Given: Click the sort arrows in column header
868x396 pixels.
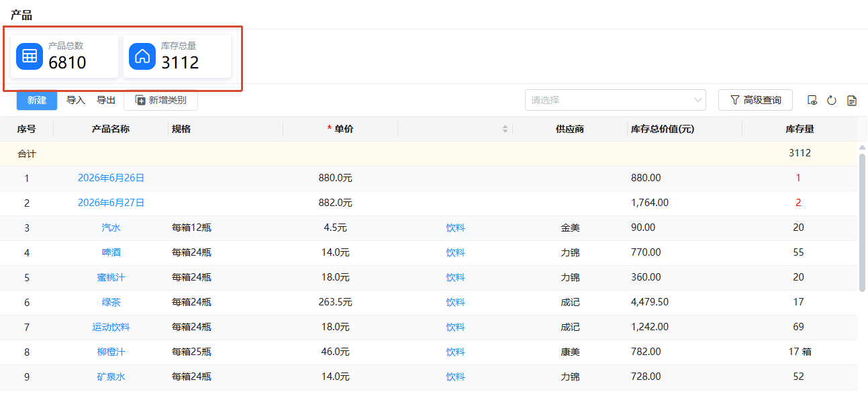Looking at the screenshot, I should pyautogui.click(x=505, y=129).
